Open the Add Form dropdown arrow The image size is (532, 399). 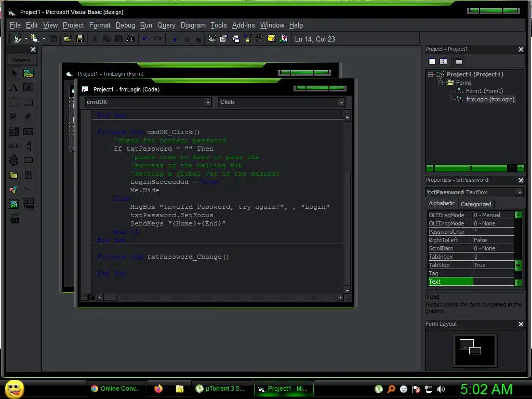[44, 38]
